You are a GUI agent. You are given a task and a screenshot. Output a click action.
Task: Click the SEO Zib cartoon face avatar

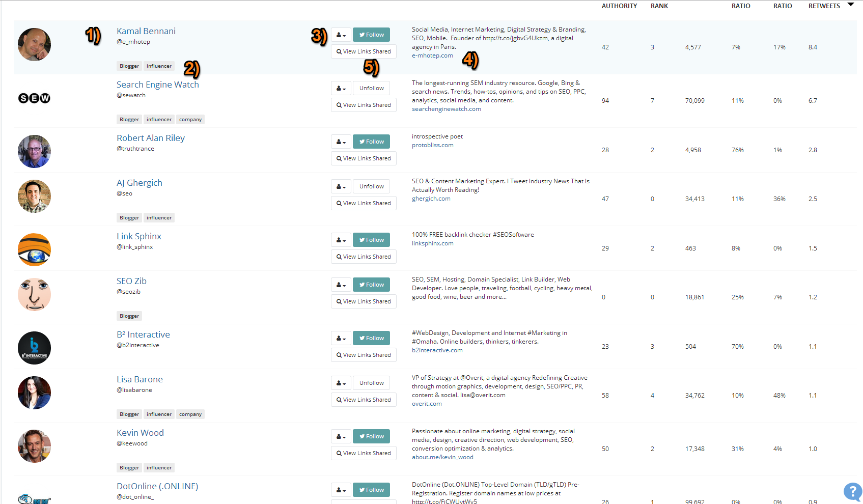(x=34, y=294)
